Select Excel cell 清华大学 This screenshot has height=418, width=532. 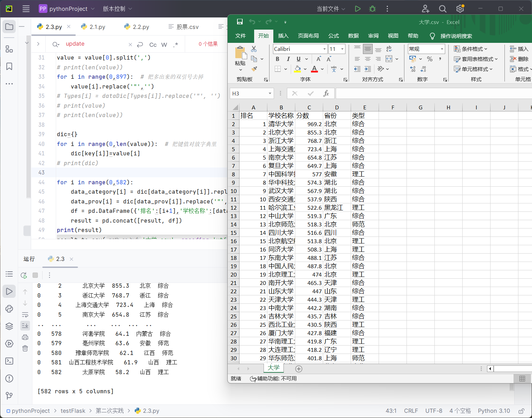click(281, 124)
